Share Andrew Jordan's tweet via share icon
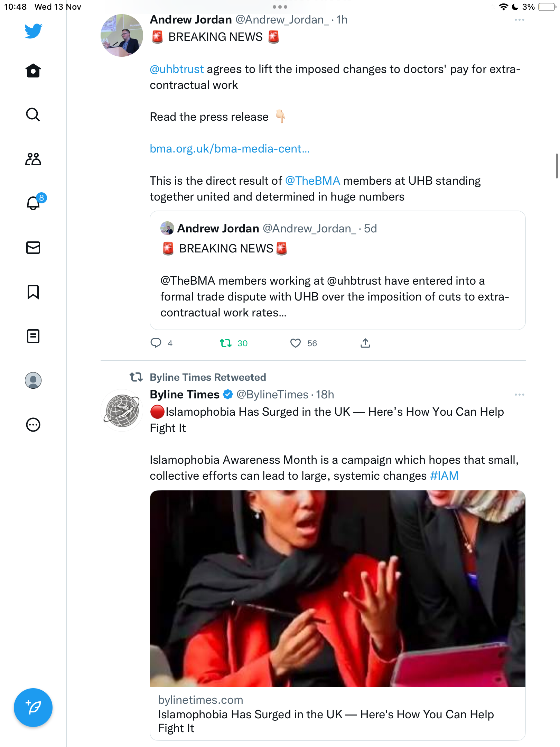The height and width of the screenshot is (747, 560). click(365, 343)
